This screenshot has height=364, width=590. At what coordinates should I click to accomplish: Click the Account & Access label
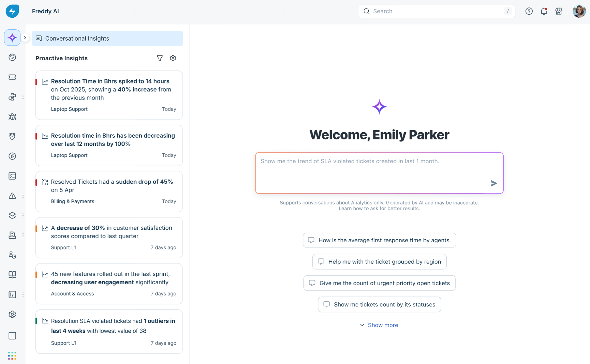(x=72, y=294)
